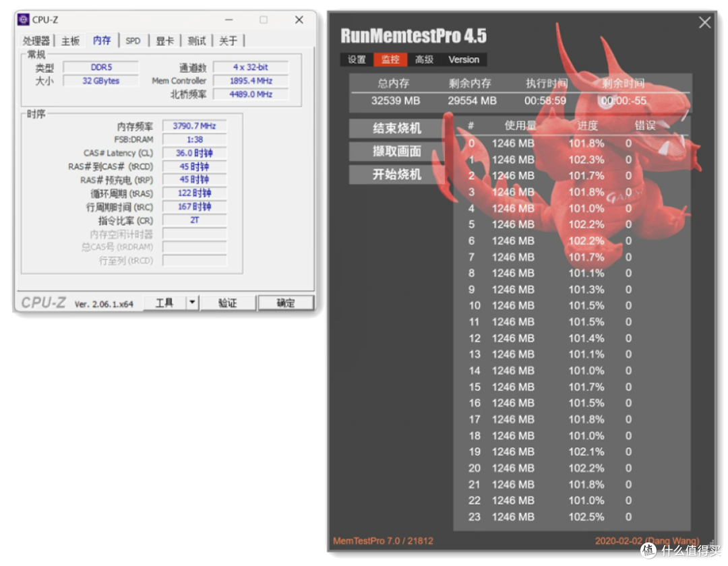Image resolution: width=728 pixels, height=566 pixels.
Task: Select row 23 progress 102.5%
Action: (586, 517)
